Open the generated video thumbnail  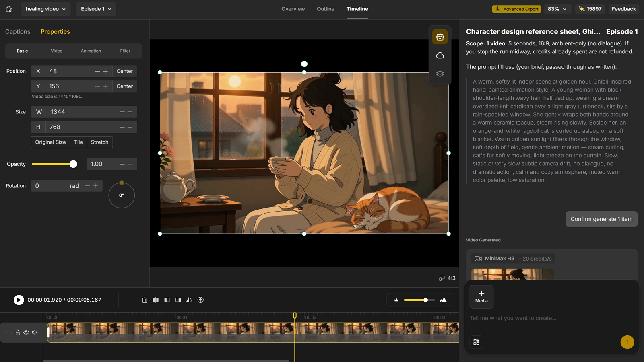(512, 274)
